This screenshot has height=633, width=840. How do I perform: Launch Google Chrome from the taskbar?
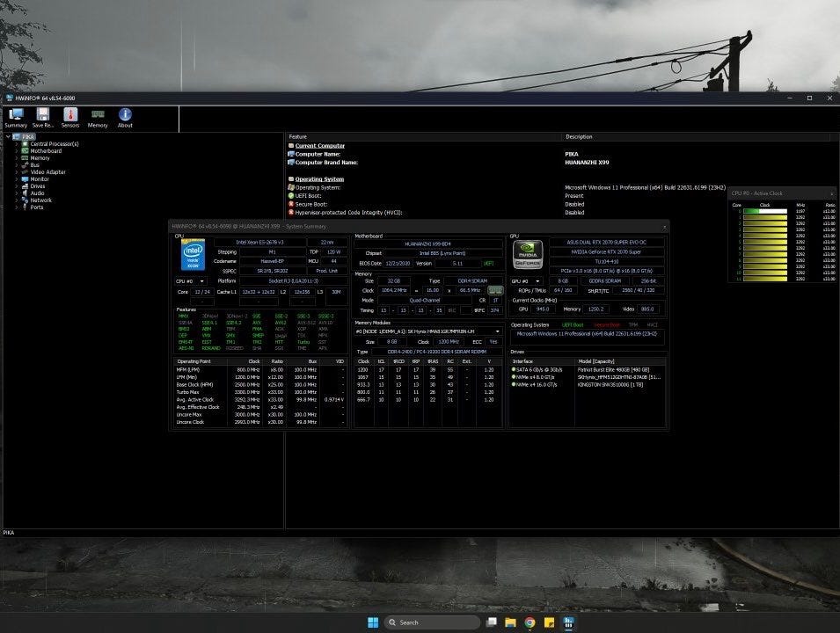click(x=530, y=622)
